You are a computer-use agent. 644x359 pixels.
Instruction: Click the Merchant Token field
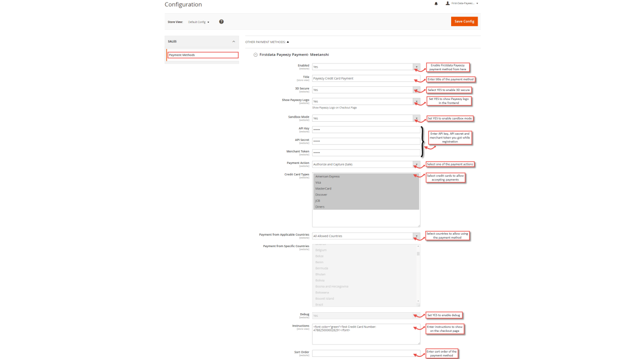pos(366,153)
